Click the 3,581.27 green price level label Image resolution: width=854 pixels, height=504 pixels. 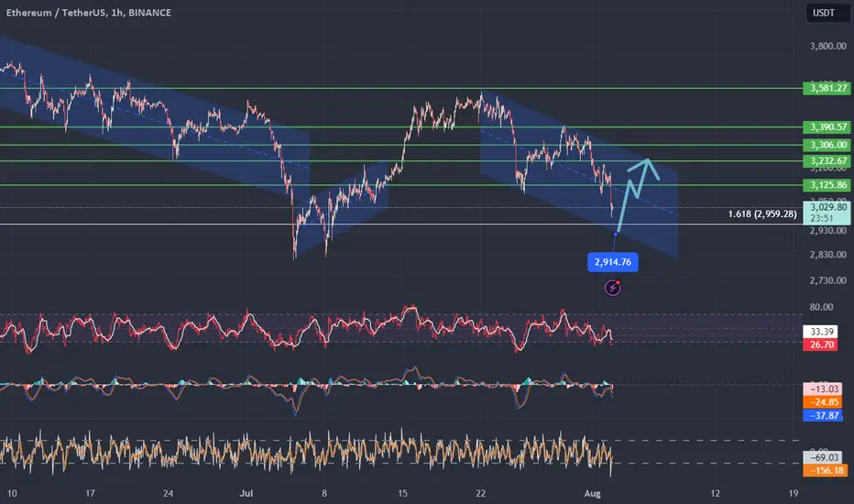pos(827,88)
